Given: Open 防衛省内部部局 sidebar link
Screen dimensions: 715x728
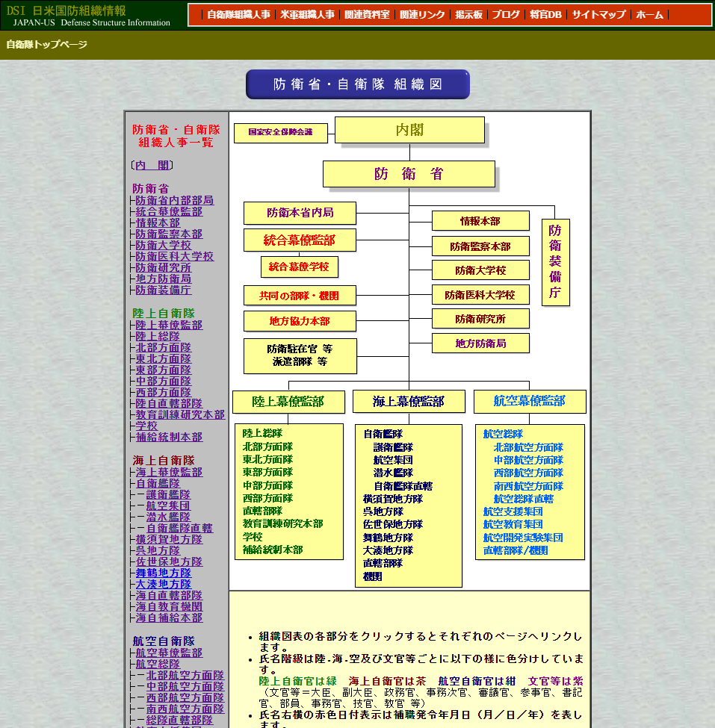Looking at the screenshot, I should click(174, 200).
